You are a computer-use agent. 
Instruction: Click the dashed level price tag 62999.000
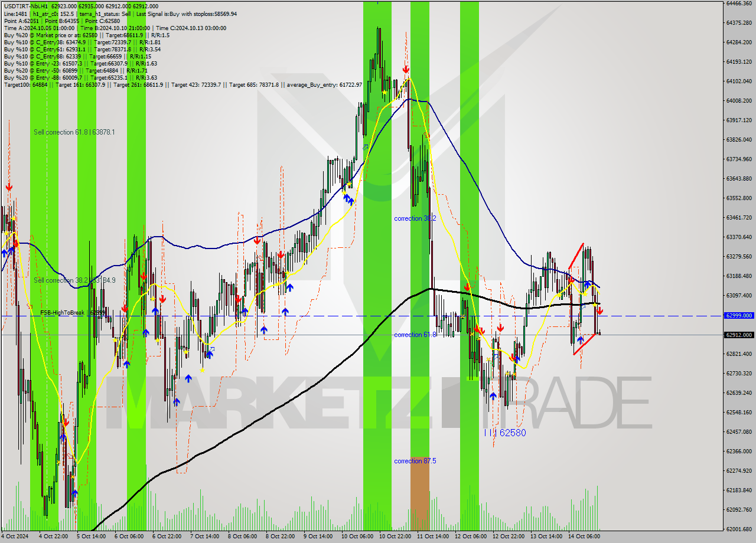click(738, 316)
